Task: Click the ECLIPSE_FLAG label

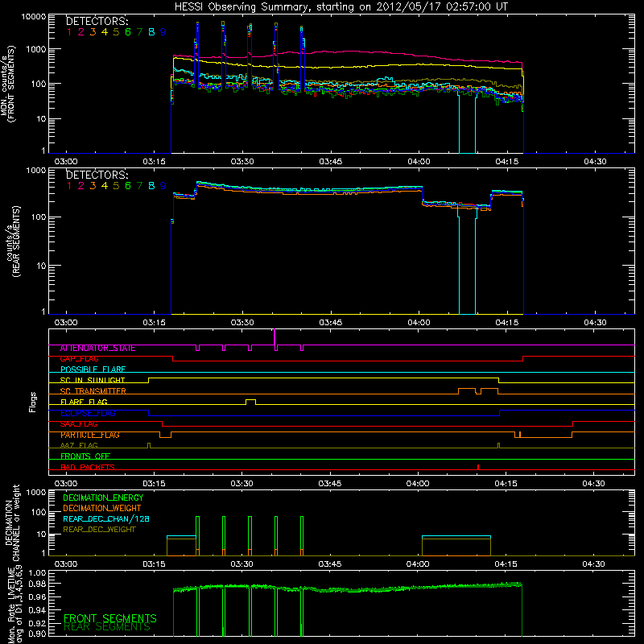Action: click(x=88, y=413)
